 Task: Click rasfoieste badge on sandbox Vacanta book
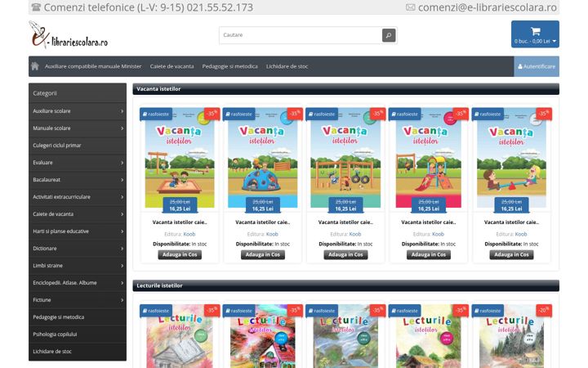tap(156, 114)
